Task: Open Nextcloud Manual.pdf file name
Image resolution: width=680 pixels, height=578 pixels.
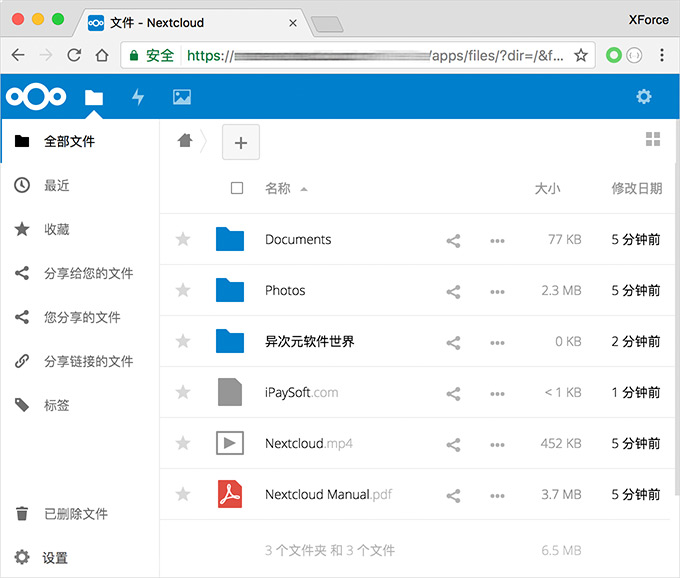Action: (328, 494)
